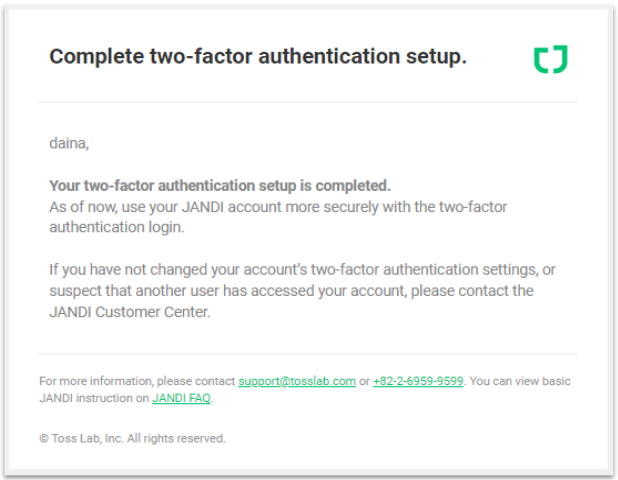Click the bold "setup is completed" line

[x=220, y=186]
